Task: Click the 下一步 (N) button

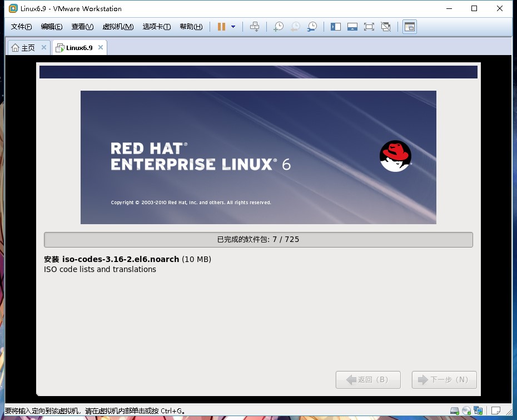Action: tap(444, 380)
